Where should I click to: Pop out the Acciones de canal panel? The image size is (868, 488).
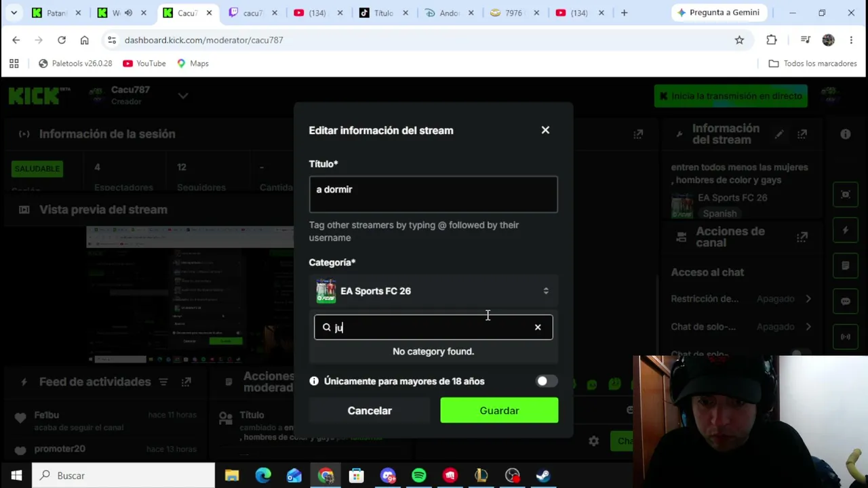coord(802,237)
